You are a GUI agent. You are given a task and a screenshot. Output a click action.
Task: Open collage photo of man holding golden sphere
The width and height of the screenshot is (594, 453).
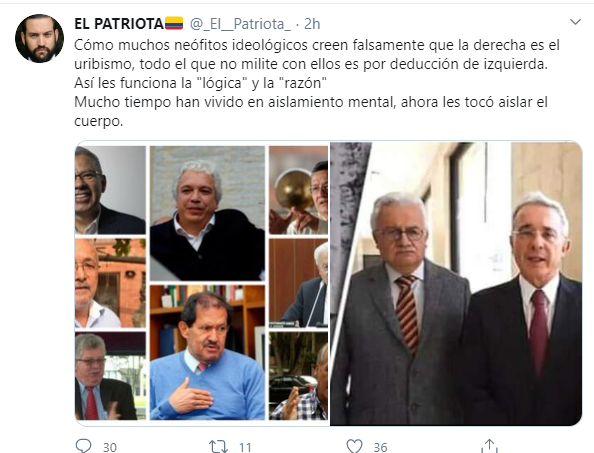tap(299, 190)
